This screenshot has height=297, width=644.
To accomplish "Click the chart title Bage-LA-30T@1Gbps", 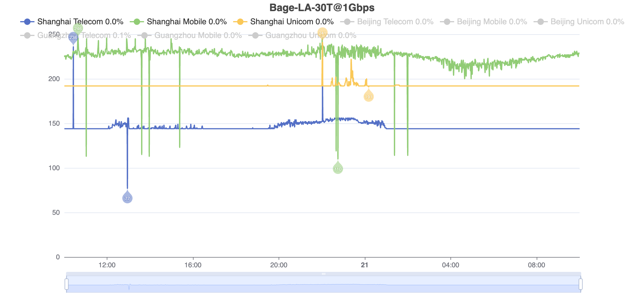I will point(322,8).
